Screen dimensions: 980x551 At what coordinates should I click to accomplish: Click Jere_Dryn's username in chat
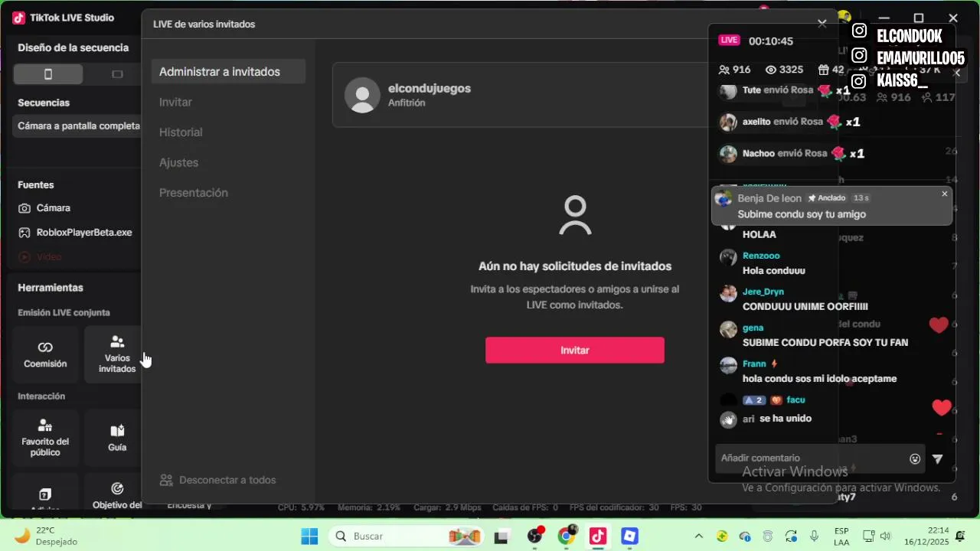(763, 292)
